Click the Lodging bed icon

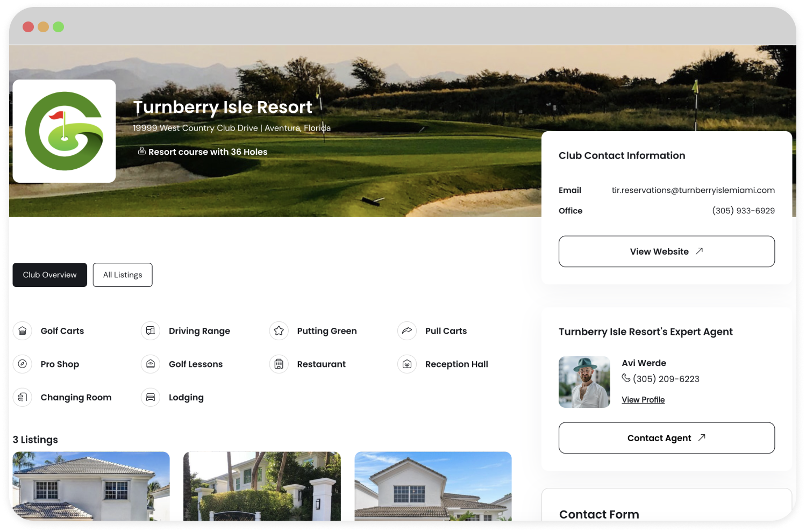pyautogui.click(x=151, y=398)
